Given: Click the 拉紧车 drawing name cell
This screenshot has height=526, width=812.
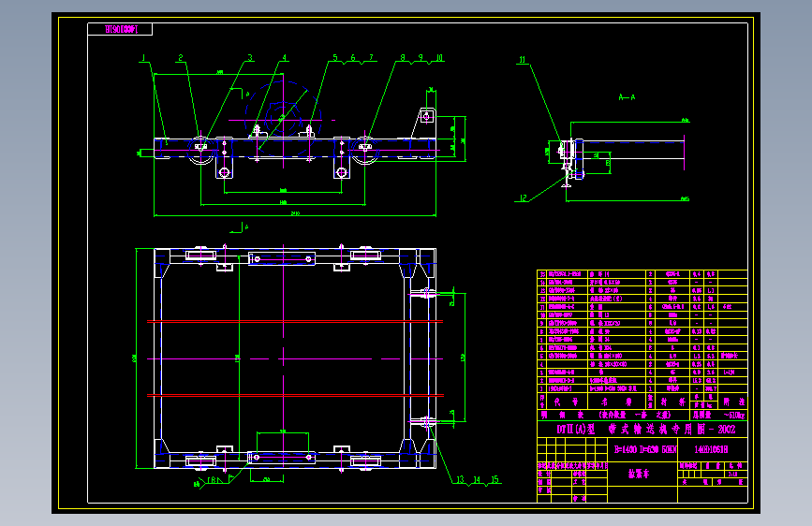Looking at the screenshot, I should (x=639, y=474).
